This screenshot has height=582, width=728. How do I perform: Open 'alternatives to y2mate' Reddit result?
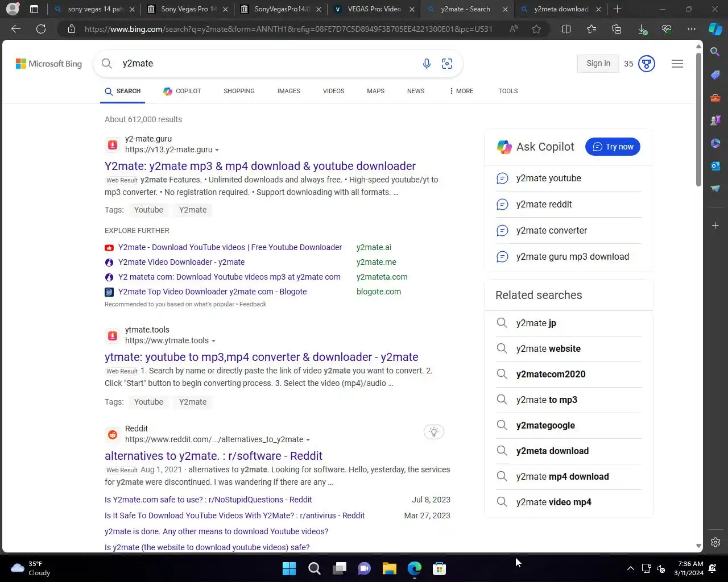tap(213, 456)
